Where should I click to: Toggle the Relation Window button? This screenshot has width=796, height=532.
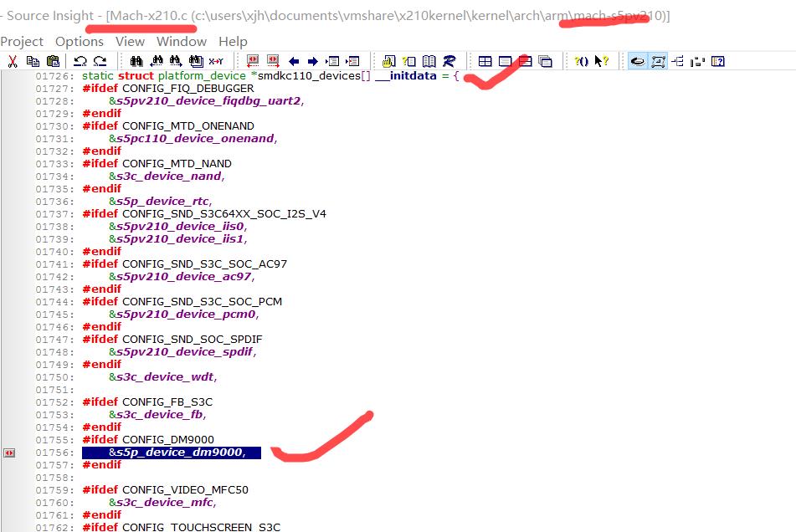(658, 61)
